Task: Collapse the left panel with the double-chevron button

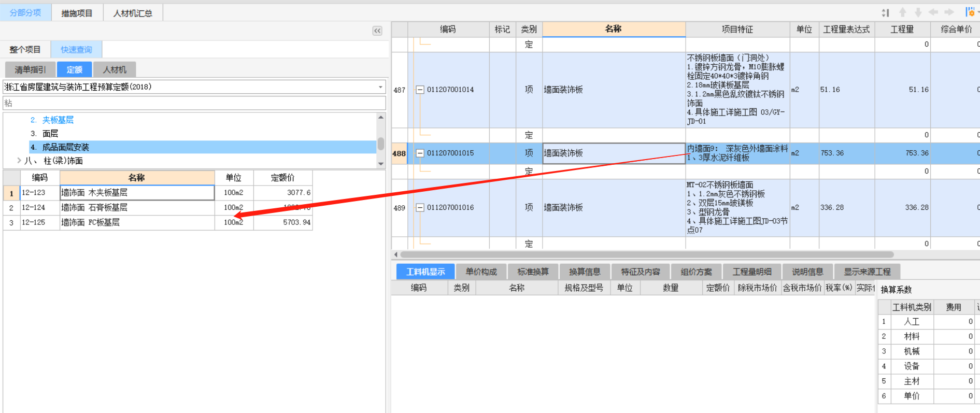Action: pos(377,31)
